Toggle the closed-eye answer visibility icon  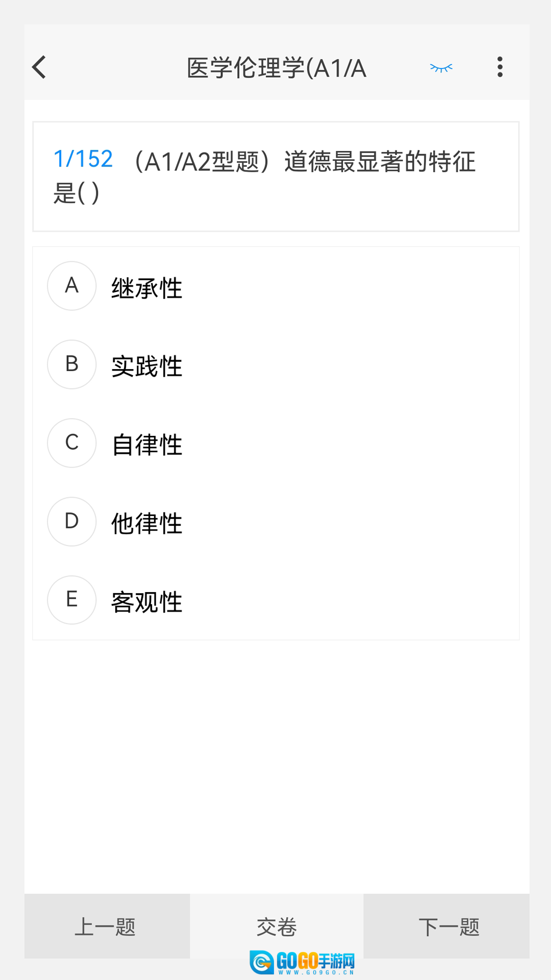(441, 67)
